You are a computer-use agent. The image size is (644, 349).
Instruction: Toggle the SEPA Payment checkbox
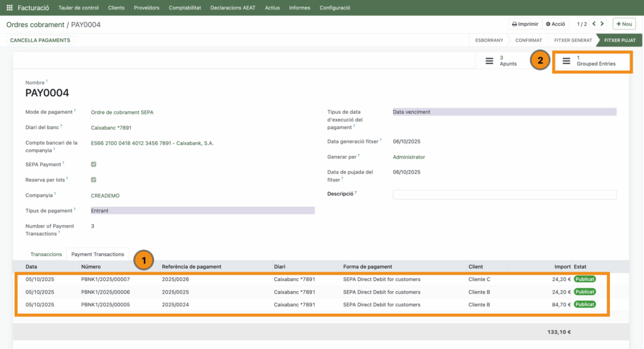(x=94, y=164)
